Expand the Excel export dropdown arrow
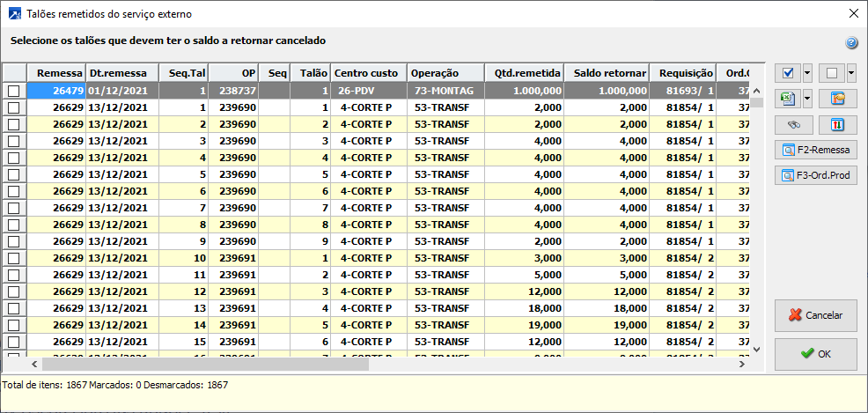Viewport: 868px width, 413px height. [807, 99]
